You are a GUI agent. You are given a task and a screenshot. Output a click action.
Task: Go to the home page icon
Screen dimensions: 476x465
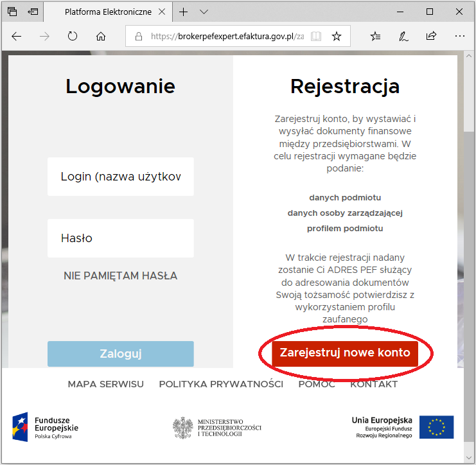pyautogui.click(x=101, y=37)
